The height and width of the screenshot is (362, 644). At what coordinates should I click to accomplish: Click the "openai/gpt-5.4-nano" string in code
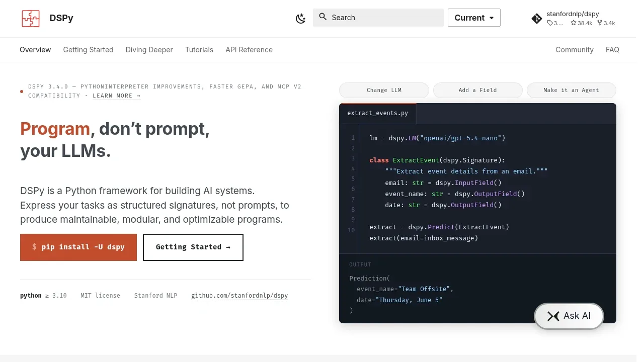point(460,138)
